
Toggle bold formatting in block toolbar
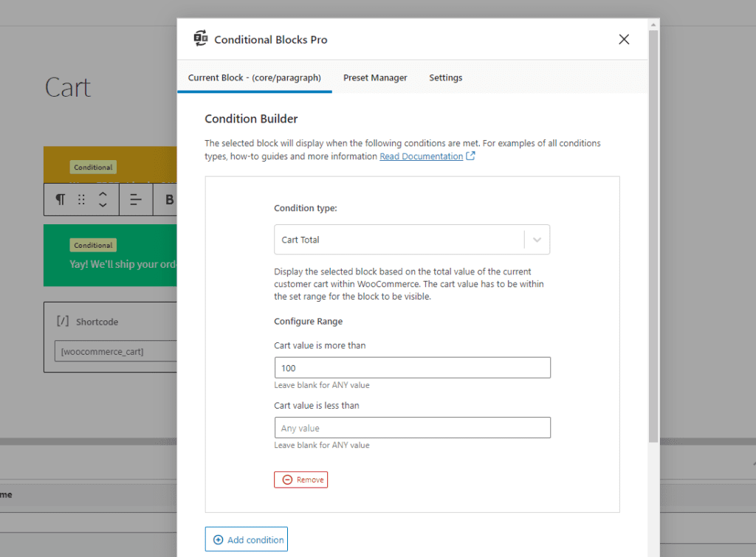point(169,199)
